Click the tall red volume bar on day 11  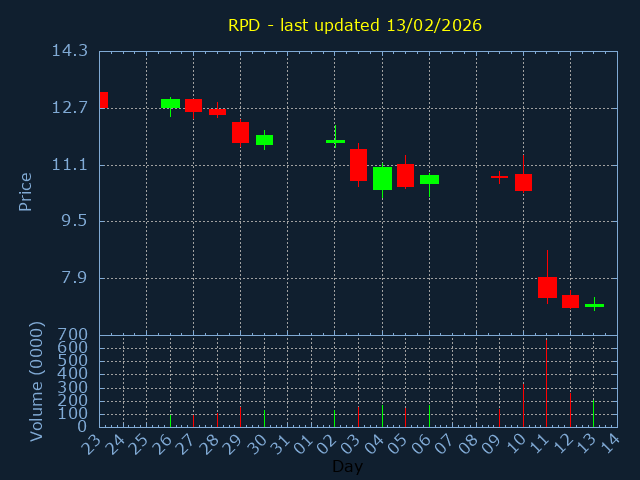click(x=546, y=383)
